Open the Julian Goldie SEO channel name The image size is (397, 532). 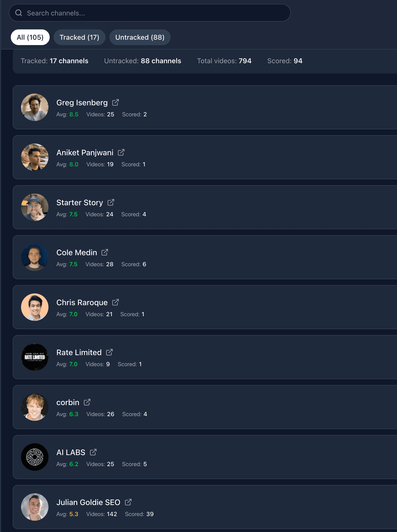coord(88,503)
